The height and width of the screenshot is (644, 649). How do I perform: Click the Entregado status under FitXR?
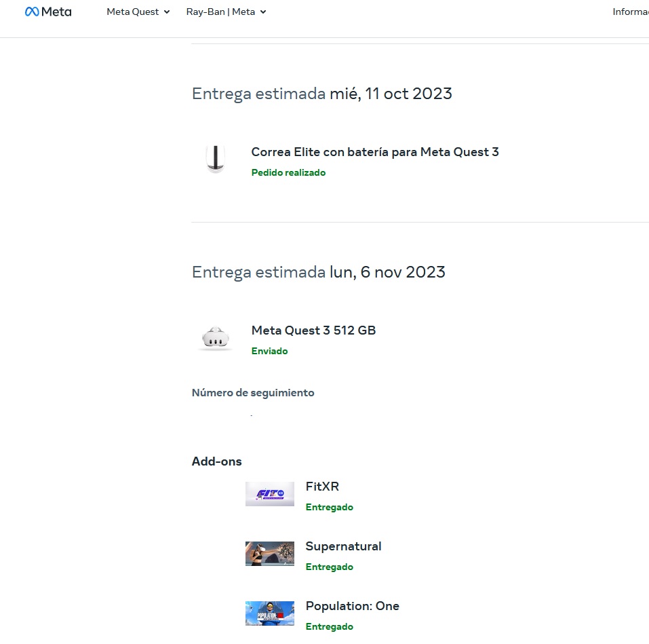(330, 508)
